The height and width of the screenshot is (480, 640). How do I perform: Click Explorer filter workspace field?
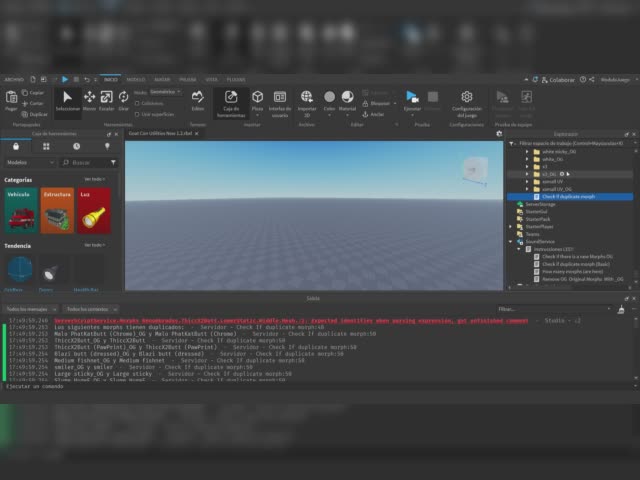[x=571, y=143]
